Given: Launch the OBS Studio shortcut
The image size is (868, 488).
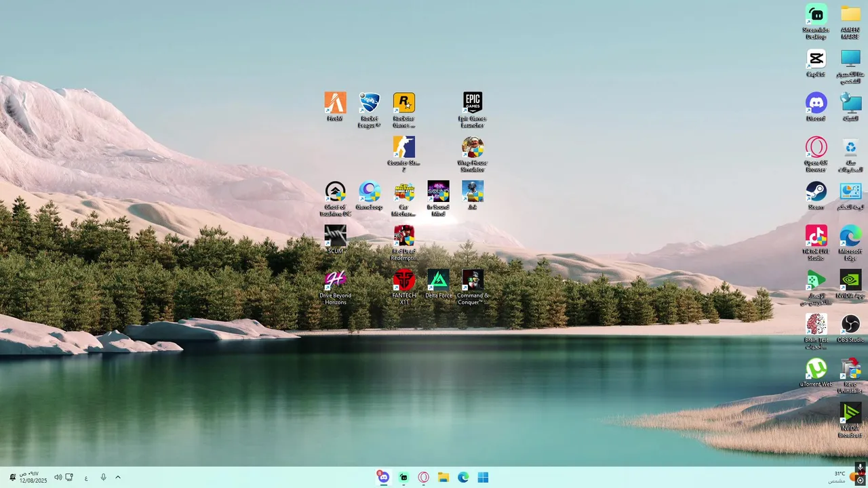Looking at the screenshot, I should pos(850,328).
